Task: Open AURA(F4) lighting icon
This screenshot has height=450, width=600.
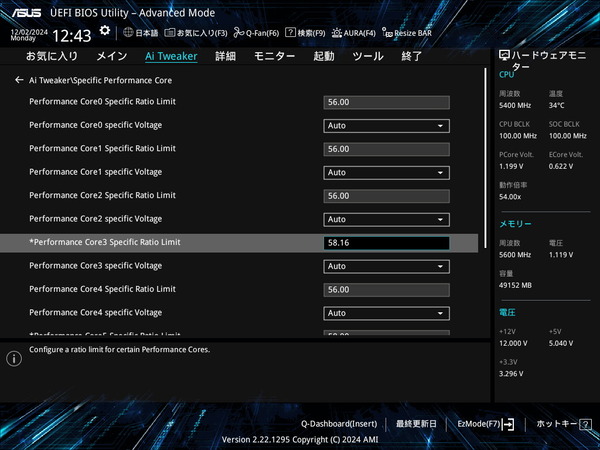Action: tap(337, 33)
